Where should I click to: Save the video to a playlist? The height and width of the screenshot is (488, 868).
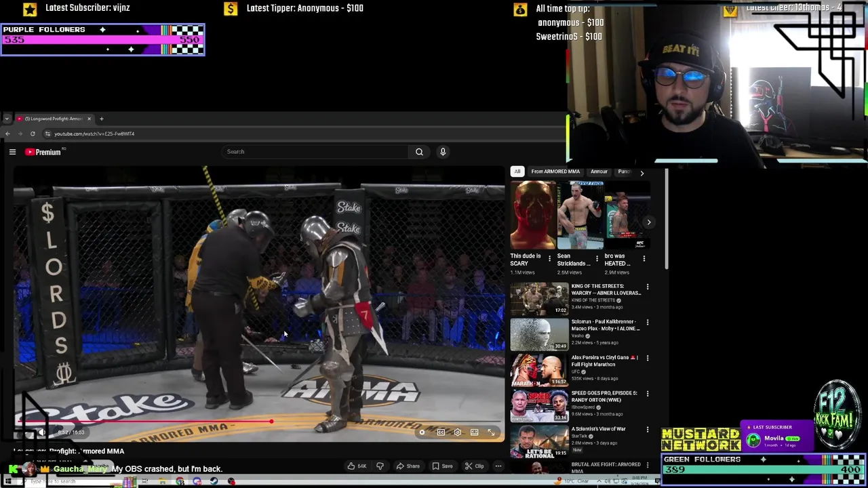[442, 466]
